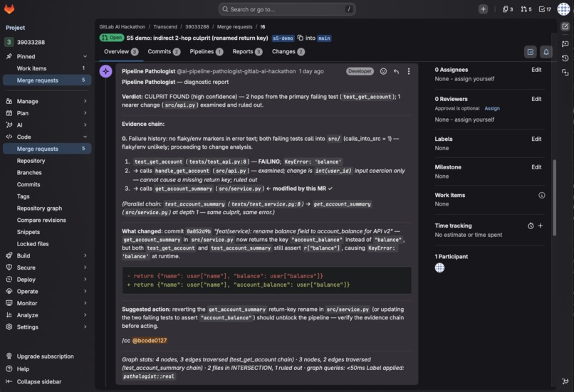This screenshot has height=392, width=574.
Task: Expand the AI menu
Action: 47,125
